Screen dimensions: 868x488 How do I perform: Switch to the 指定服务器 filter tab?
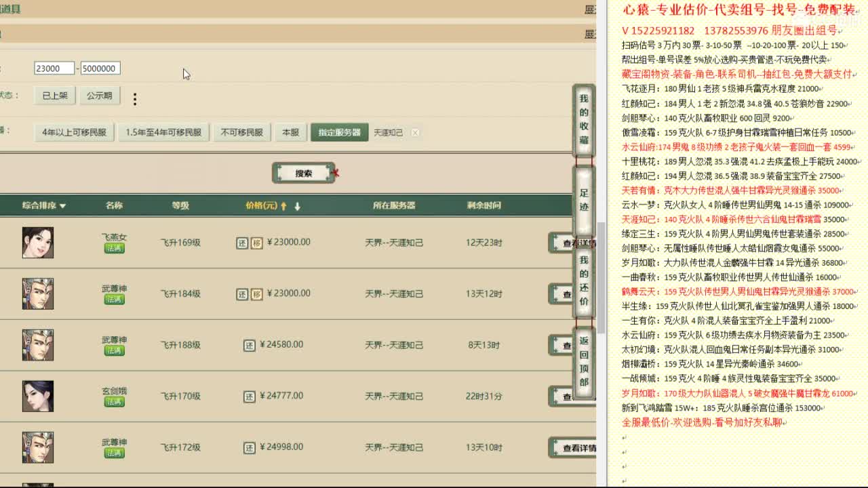339,132
